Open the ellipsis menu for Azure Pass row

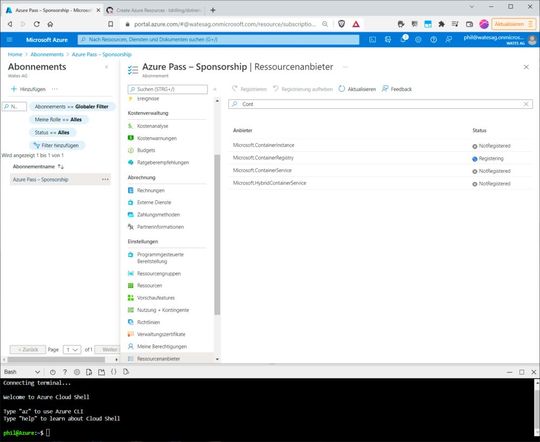click(x=105, y=179)
